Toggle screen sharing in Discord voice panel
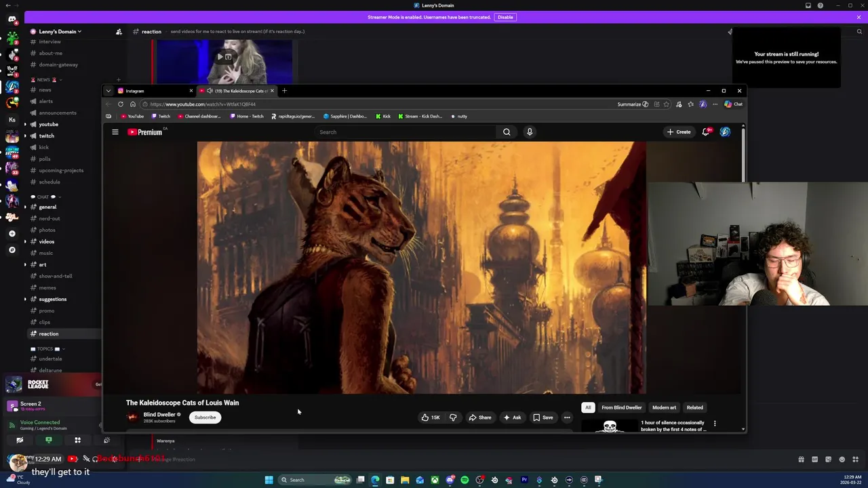 [49, 441]
